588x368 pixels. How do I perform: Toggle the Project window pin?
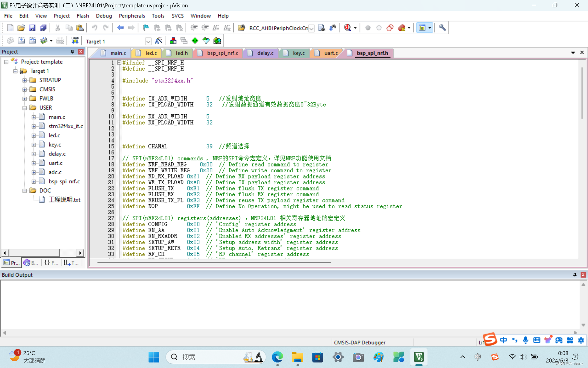(x=72, y=52)
